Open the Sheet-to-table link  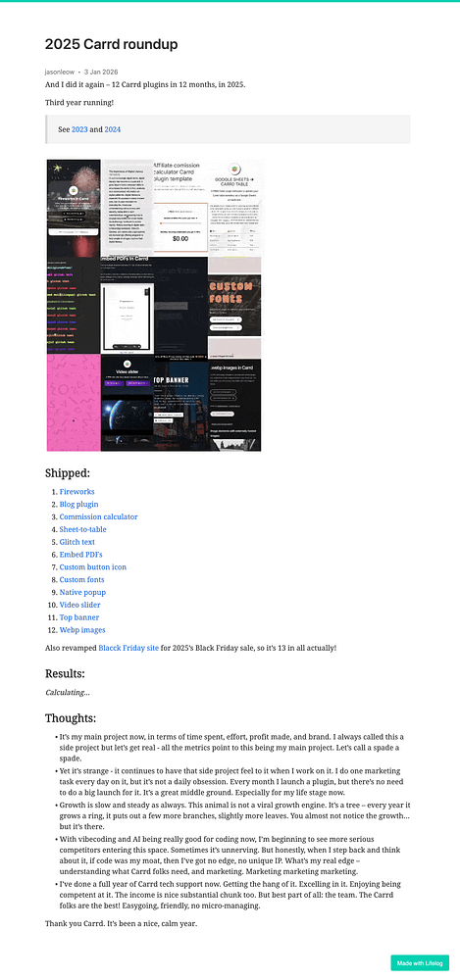[82, 529]
